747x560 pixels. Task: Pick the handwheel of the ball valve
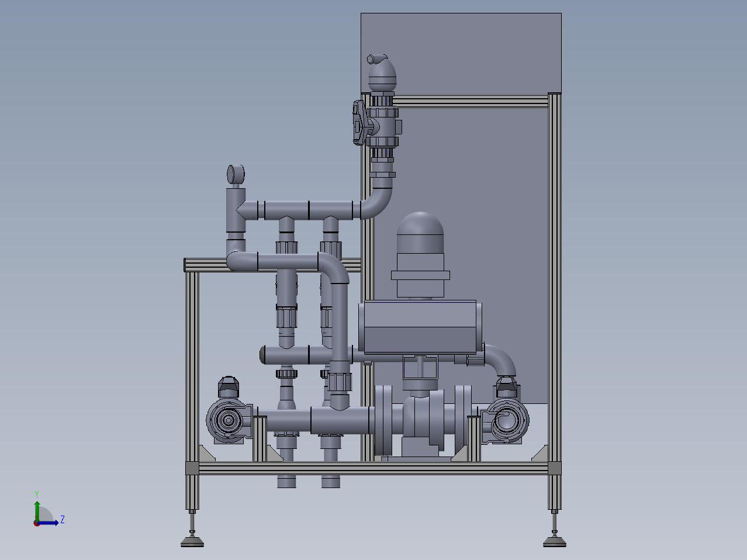pos(358,122)
